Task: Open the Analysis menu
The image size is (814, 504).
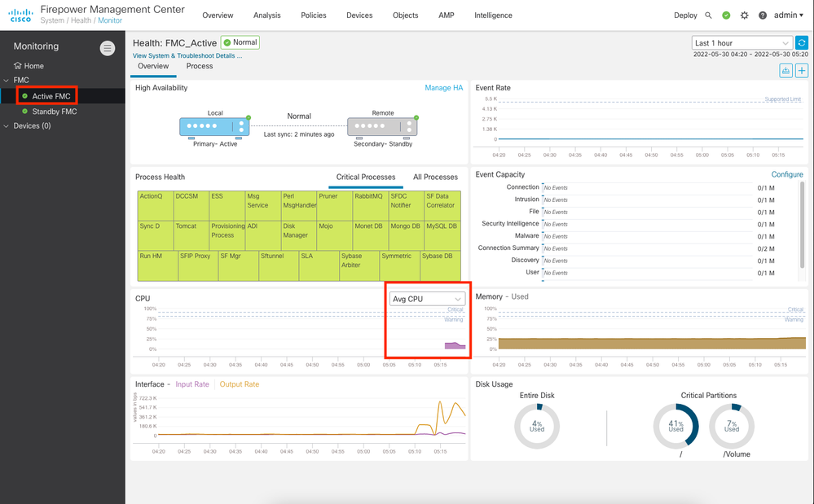Action: click(266, 15)
